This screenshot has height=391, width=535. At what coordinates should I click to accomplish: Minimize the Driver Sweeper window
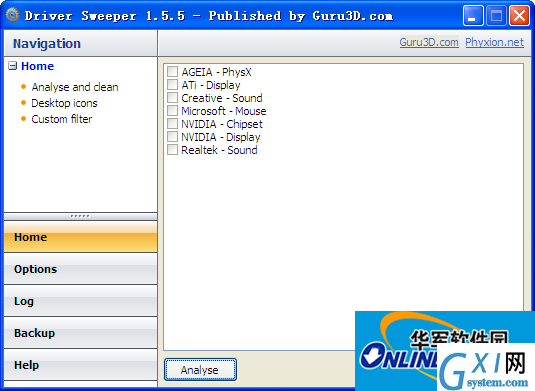click(473, 15)
